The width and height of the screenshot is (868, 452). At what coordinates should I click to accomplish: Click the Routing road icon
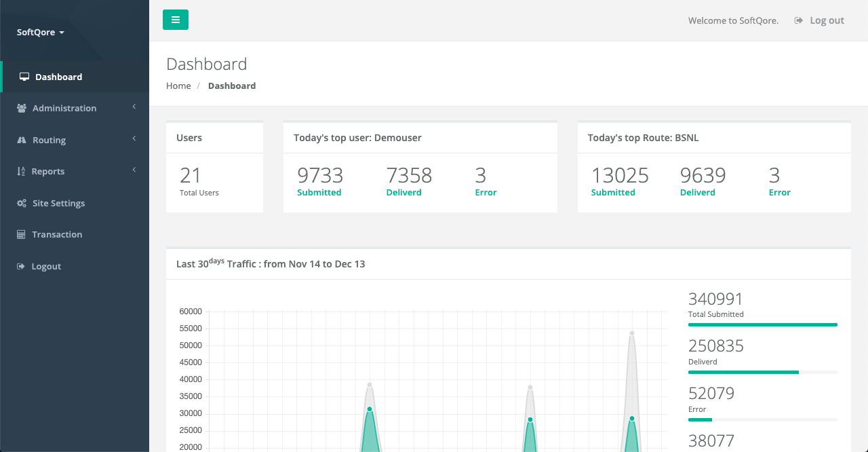point(22,140)
